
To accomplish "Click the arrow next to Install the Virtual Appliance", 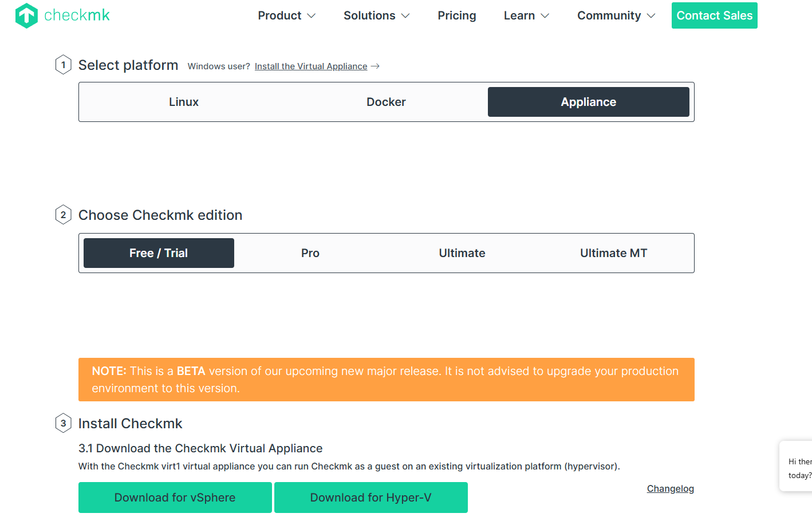I will point(375,66).
